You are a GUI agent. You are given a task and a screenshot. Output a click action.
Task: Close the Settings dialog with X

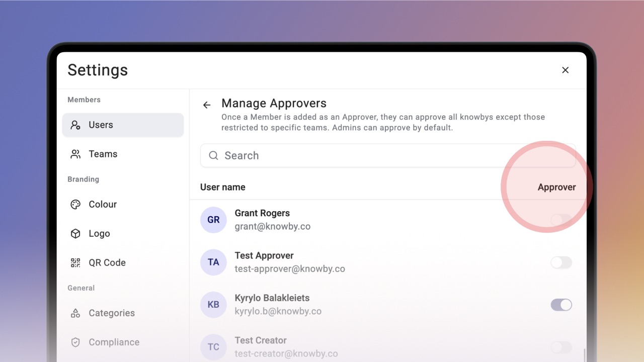(x=566, y=70)
